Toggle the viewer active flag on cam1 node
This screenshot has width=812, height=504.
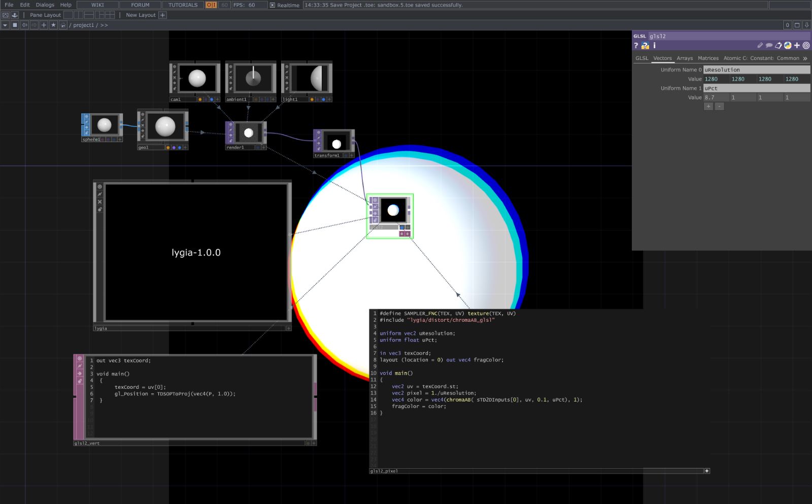coord(217,99)
